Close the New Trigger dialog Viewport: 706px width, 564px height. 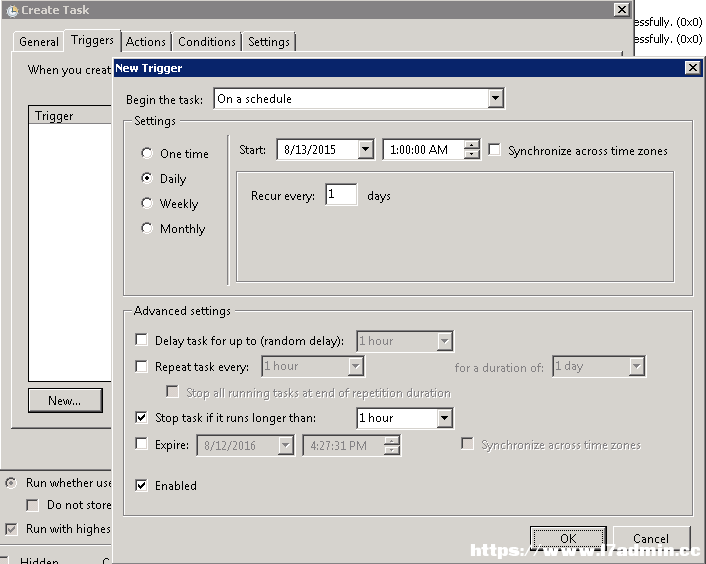pyautogui.click(x=692, y=68)
